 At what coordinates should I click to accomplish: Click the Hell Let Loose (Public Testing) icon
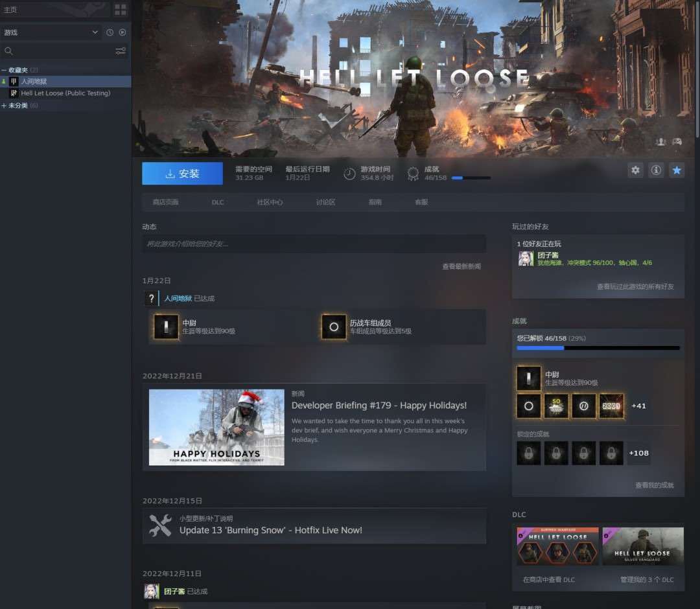click(14, 93)
